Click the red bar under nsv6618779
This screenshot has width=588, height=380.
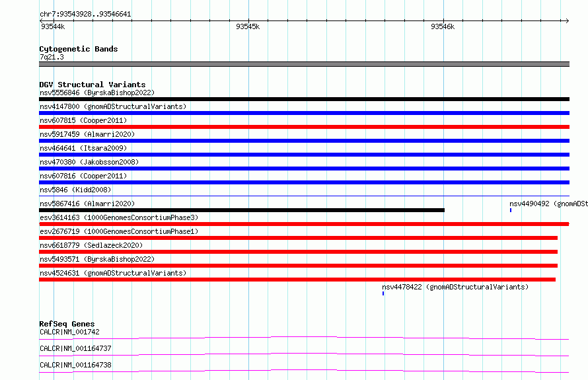point(298,252)
